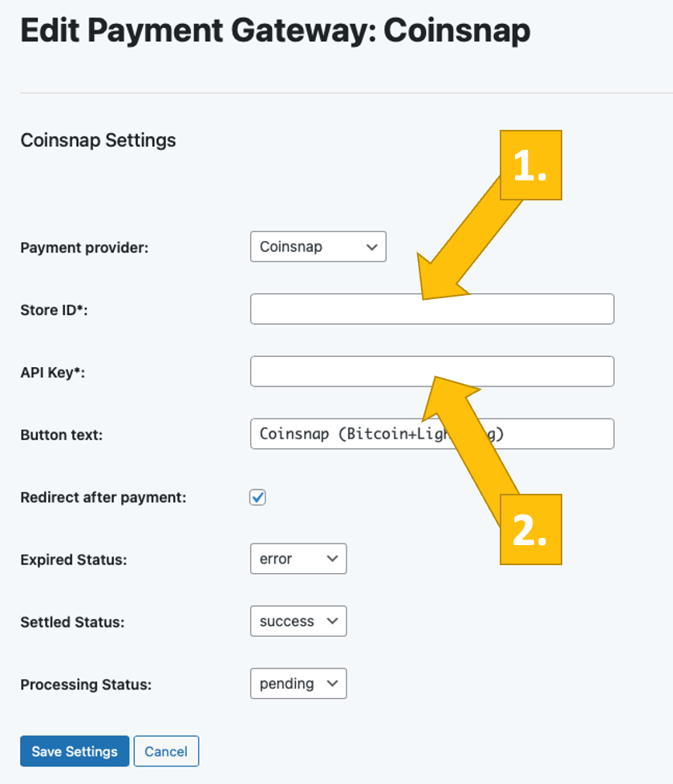Click the "Store ID*" field label
The image size is (673, 784).
coord(54,310)
